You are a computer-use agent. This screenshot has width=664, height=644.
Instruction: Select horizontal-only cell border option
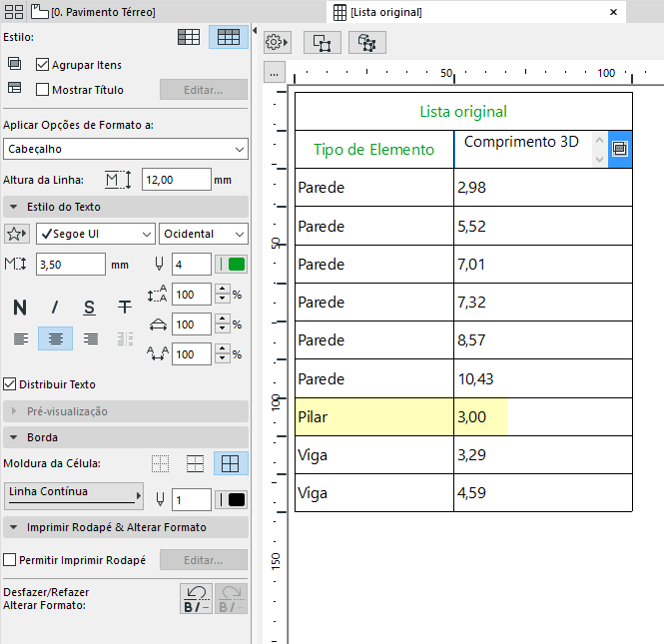(x=196, y=463)
